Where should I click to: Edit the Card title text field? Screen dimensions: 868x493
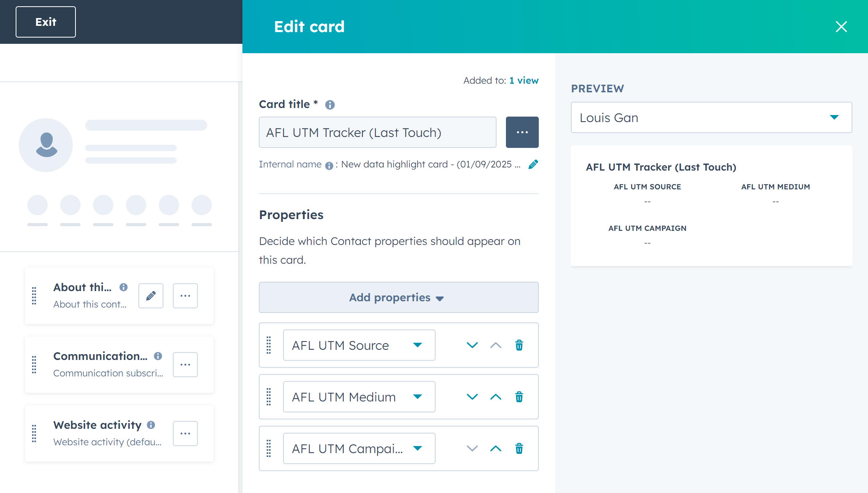tap(378, 132)
